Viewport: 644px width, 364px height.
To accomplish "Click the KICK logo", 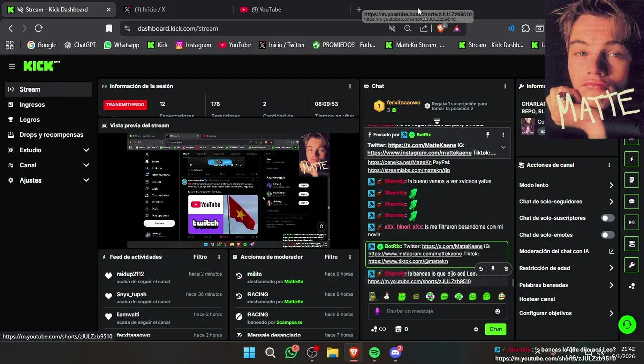I will coord(41,66).
